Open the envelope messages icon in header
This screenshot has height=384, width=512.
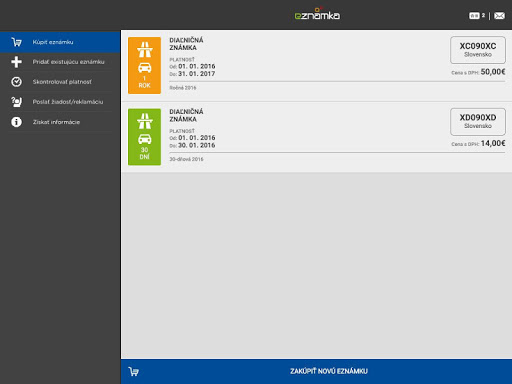coord(499,16)
